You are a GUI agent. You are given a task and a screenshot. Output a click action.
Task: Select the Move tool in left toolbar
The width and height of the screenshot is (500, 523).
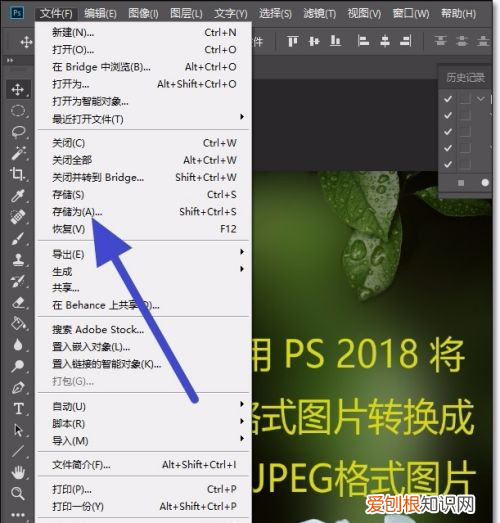click(x=18, y=89)
